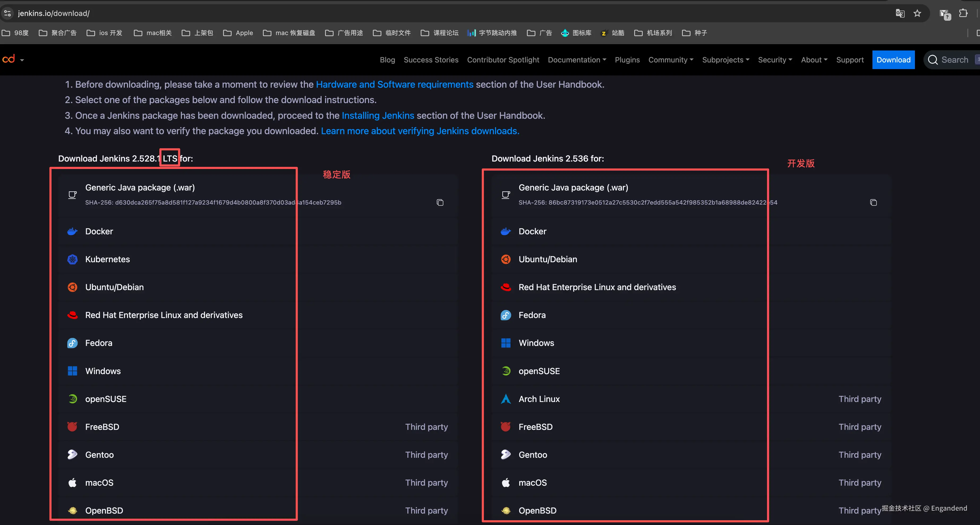Click the Docker whale icon under LTS
980x525 pixels.
coord(72,231)
